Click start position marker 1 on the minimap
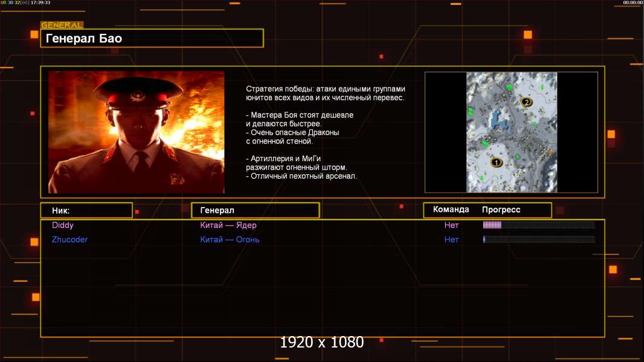 [x=496, y=162]
